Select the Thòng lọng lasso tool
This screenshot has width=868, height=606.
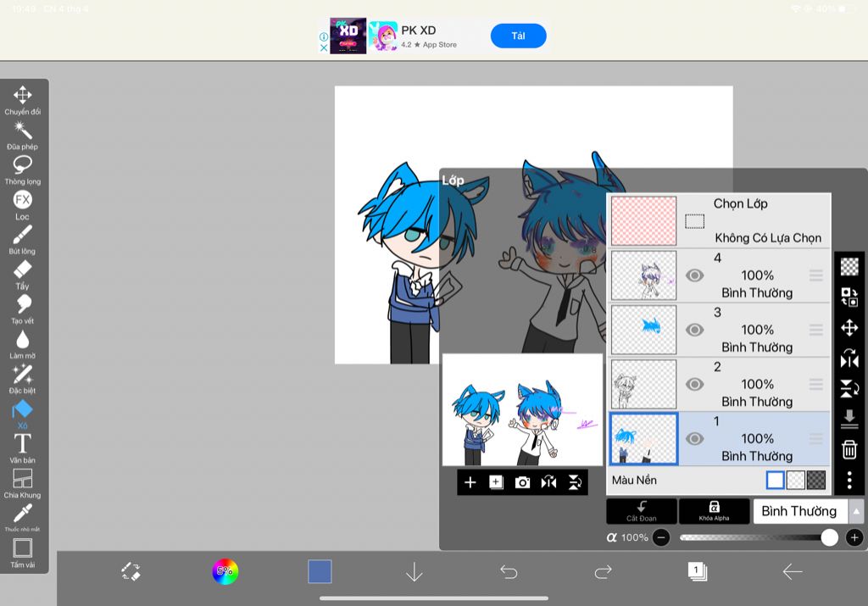pyautogui.click(x=23, y=170)
